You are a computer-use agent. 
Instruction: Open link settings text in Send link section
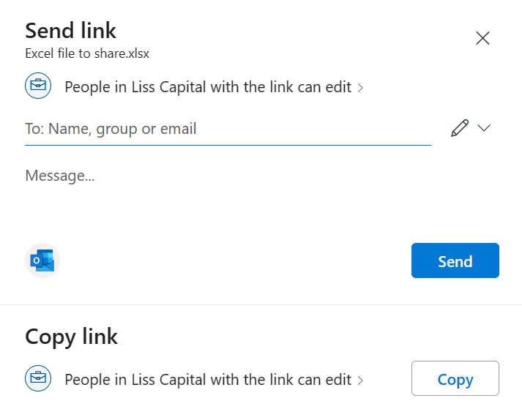coord(208,87)
